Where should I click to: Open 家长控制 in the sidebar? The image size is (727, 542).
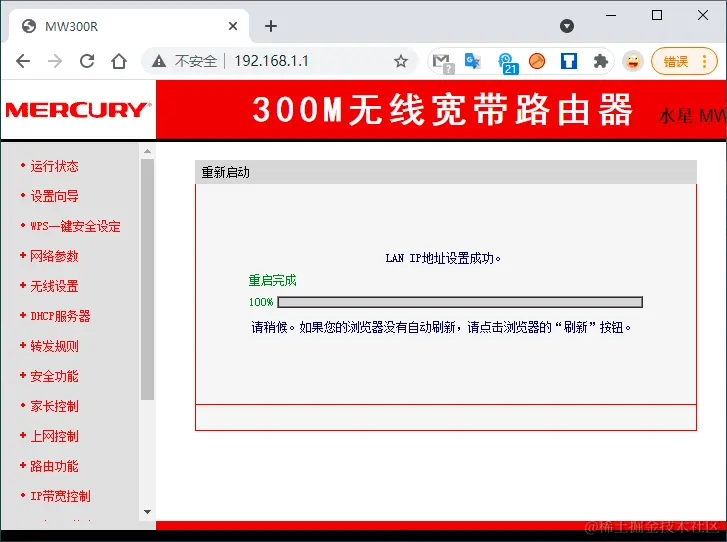pyautogui.click(x=54, y=406)
